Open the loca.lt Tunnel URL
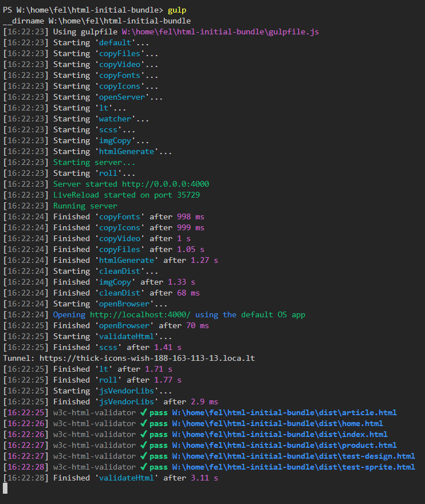This screenshot has width=425, height=504. [147, 358]
